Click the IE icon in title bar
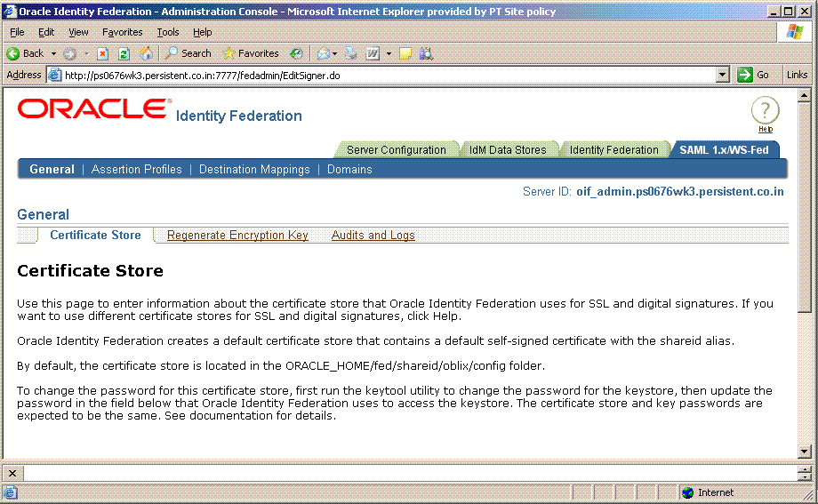Viewport: 818px width, 504px height. [x=10, y=11]
